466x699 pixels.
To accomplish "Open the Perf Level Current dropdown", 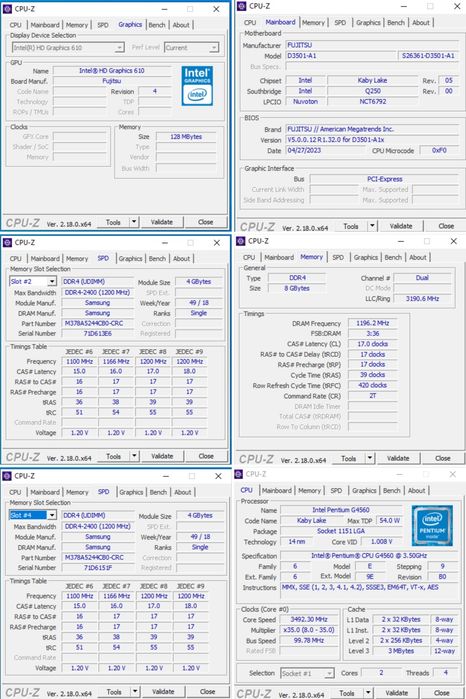I will pyautogui.click(x=192, y=48).
